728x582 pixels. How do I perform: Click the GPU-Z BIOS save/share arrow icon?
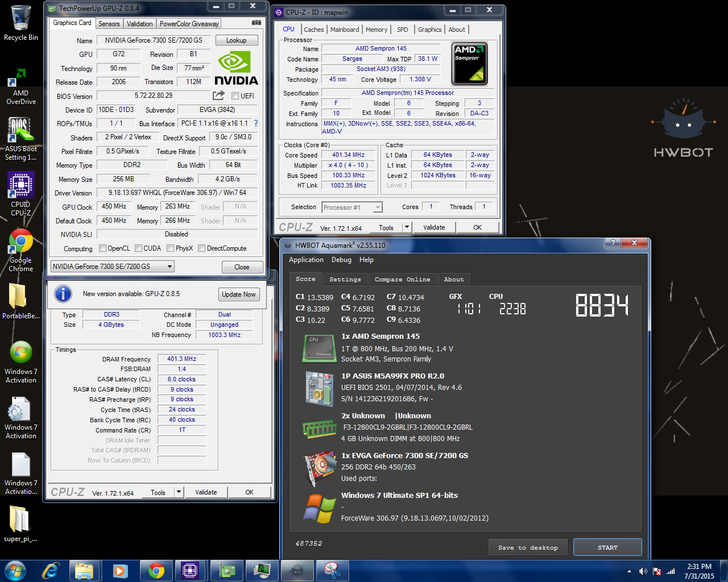[x=218, y=95]
